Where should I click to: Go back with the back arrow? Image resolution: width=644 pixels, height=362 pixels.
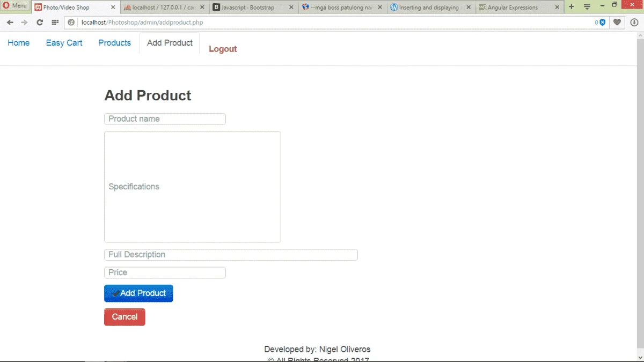click(10, 23)
